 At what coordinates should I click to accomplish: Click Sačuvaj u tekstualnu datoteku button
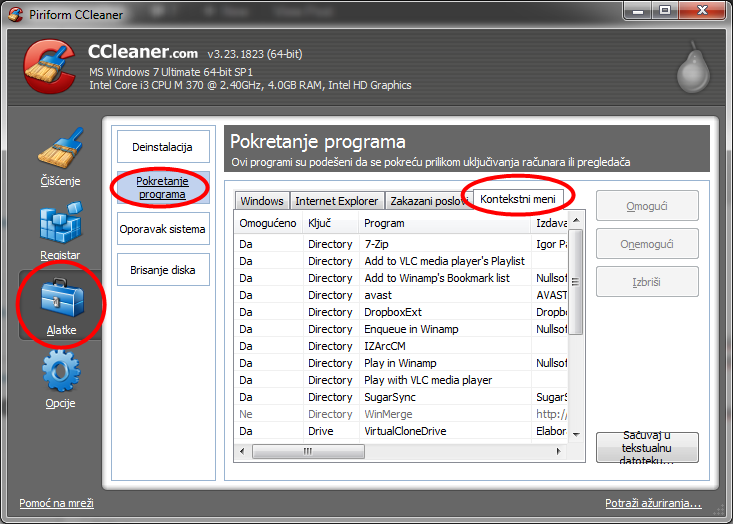click(x=647, y=448)
